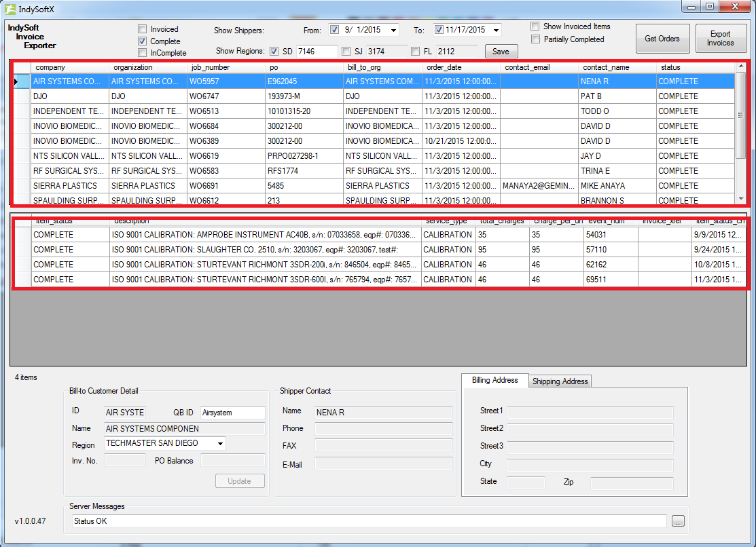Click the orders grid scroll-down arrow
Viewport: 756px width, 547px height.
[740, 199]
